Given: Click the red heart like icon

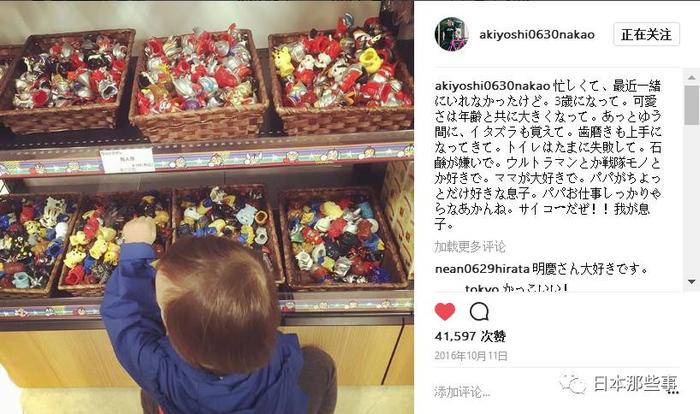Looking at the screenshot, I should [445, 312].
